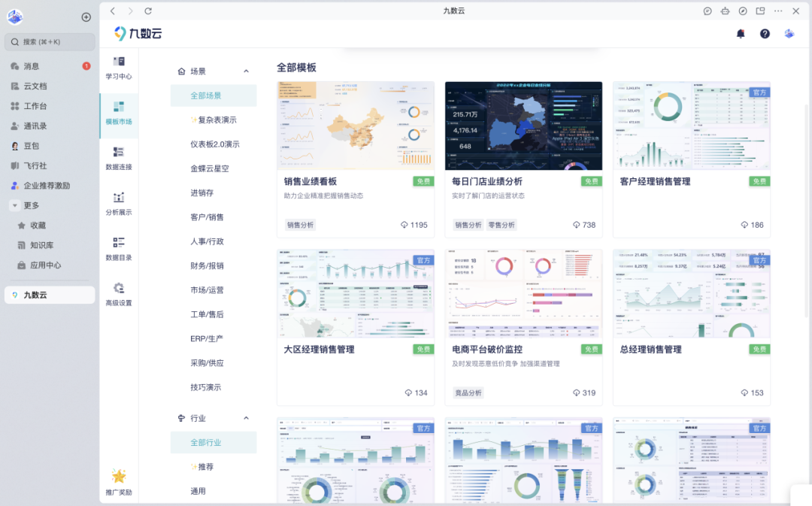Open 工作台 workbench in sidebar
Screen dimensions: 812x506
pyautogui.click(x=50, y=106)
